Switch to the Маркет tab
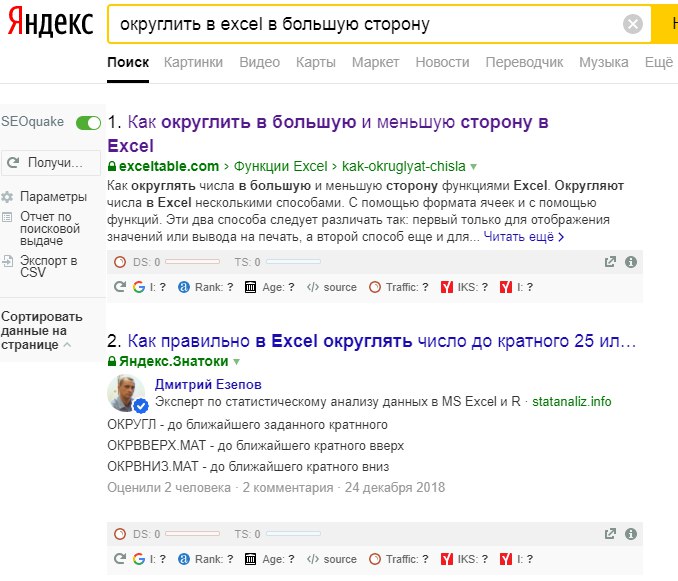The height and width of the screenshot is (581, 678). tap(375, 62)
